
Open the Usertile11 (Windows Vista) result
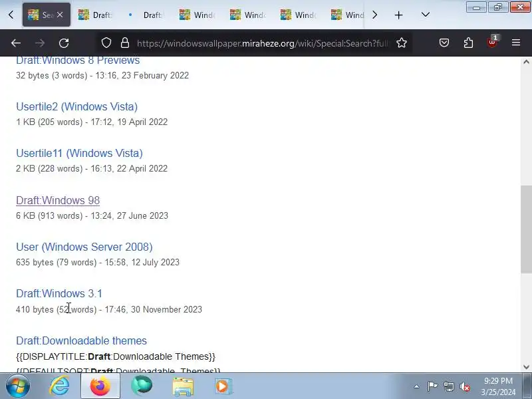[x=79, y=153]
